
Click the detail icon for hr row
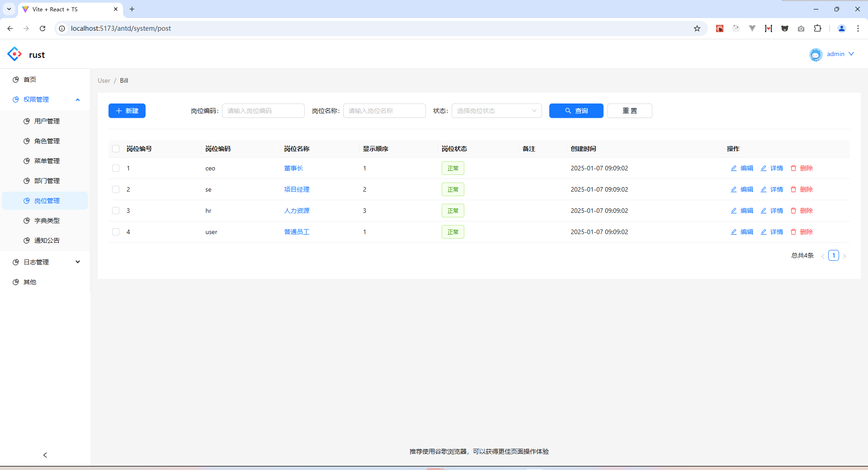764,211
